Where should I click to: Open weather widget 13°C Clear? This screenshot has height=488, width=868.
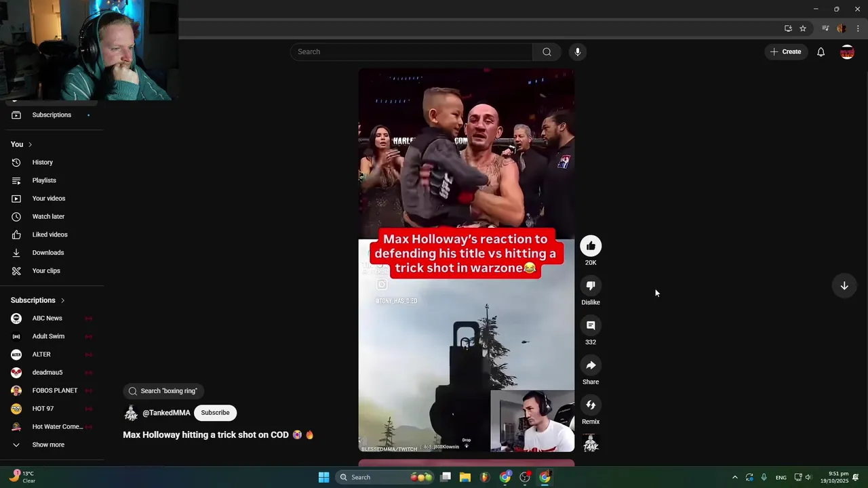(22, 477)
